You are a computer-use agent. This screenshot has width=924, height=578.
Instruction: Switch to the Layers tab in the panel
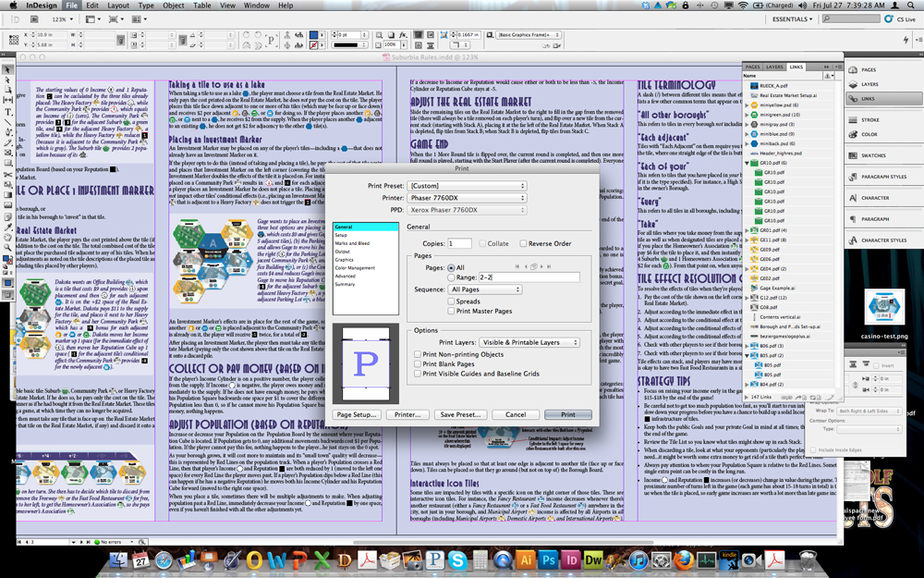(774, 68)
